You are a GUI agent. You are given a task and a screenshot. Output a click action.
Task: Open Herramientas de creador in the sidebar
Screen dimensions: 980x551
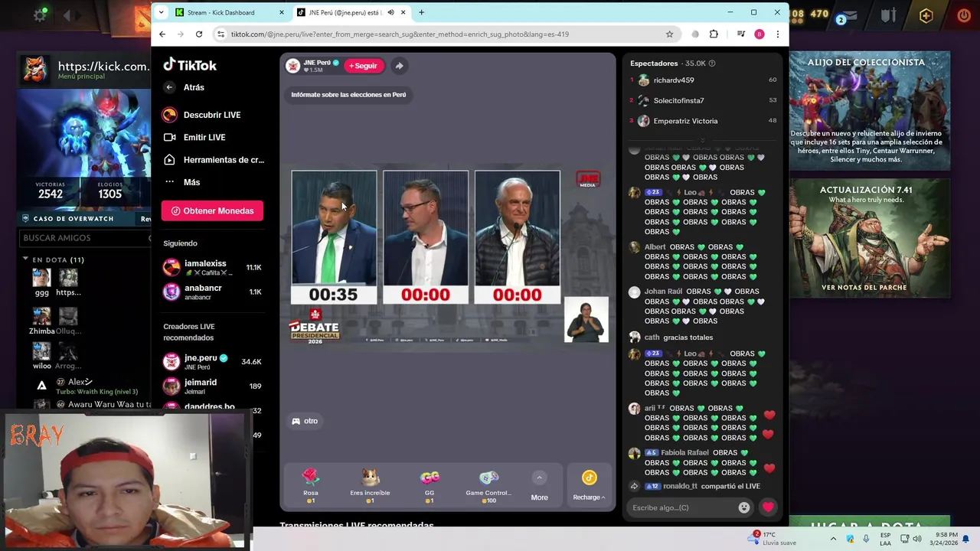[x=214, y=160]
